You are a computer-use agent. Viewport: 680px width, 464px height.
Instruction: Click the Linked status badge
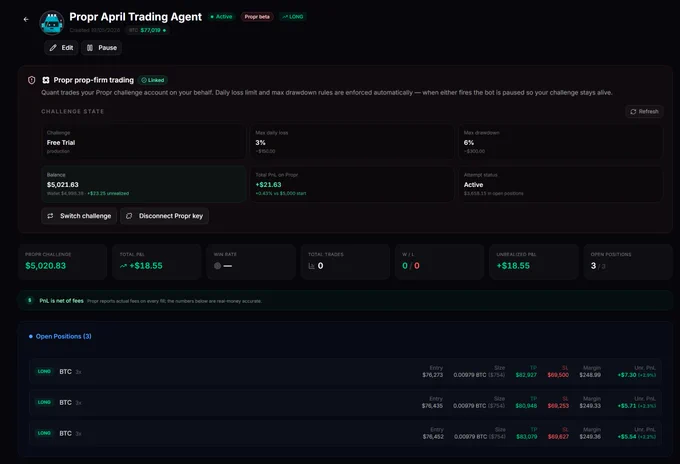[153, 80]
